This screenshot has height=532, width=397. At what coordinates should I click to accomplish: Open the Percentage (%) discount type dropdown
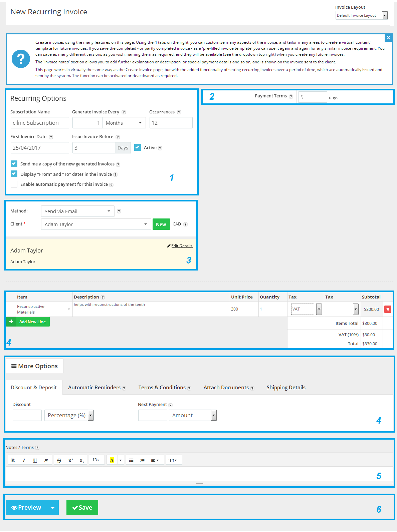coord(69,415)
